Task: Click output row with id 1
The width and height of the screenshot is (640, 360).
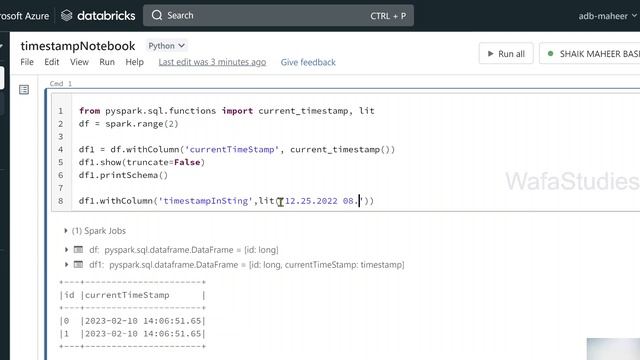Action: [x=133, y=333]
